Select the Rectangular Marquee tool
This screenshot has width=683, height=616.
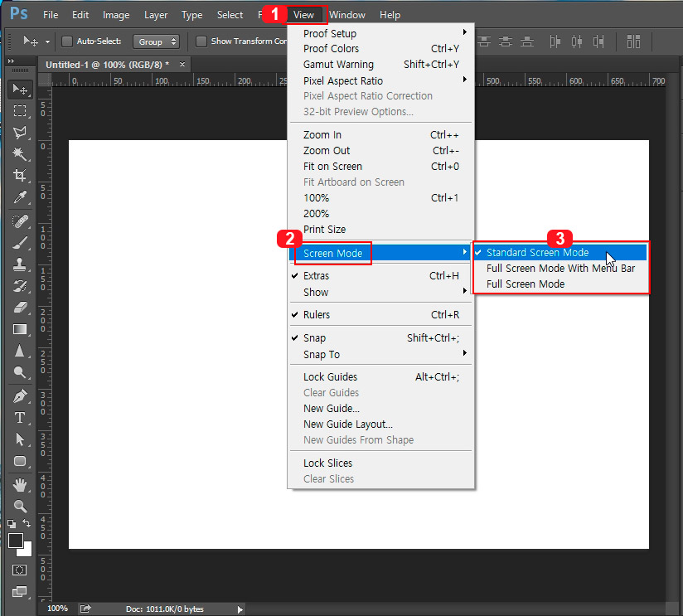click(20, 110)
